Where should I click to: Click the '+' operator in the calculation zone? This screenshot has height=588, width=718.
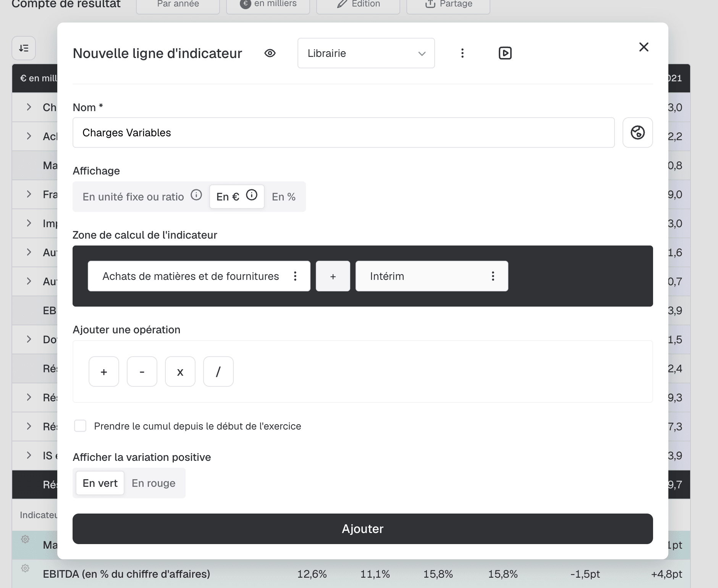(333, 276)
